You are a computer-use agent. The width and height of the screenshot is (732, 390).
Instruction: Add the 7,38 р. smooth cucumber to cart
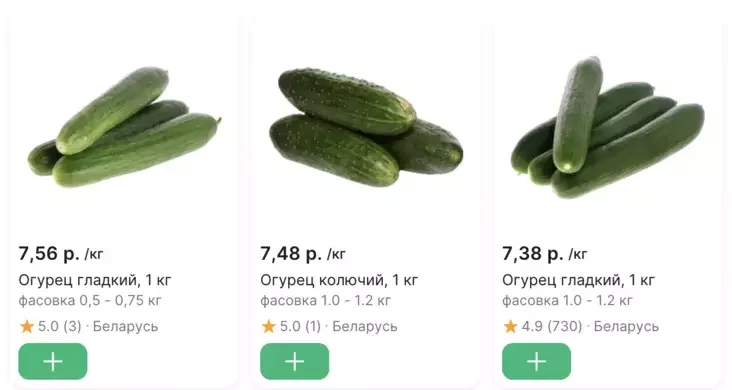tap(536, 361)
